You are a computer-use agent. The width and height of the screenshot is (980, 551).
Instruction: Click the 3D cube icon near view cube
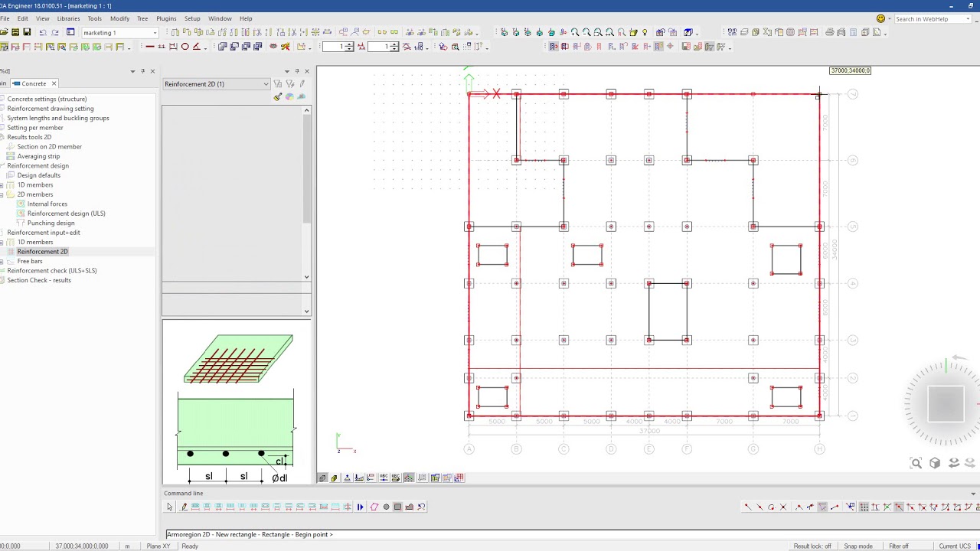click(x=935, y=463)
